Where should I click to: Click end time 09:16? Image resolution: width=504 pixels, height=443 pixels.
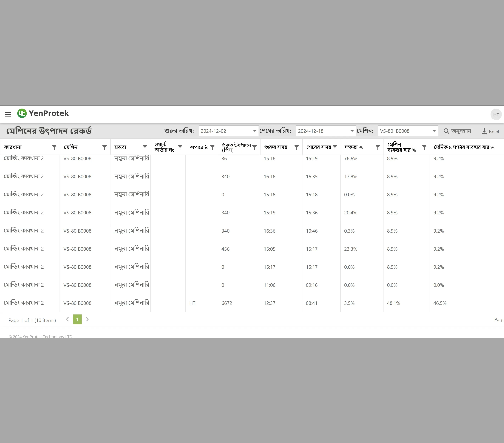coord(312,285)
